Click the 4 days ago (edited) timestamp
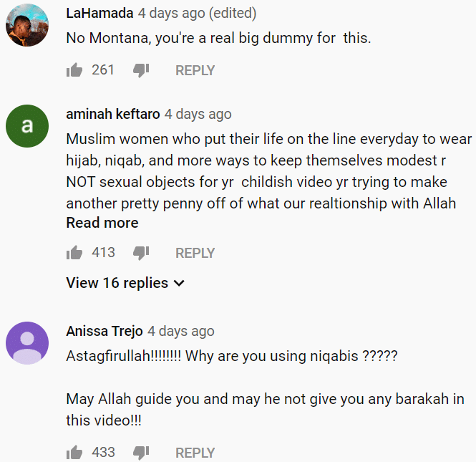 (x=198, y=14)
